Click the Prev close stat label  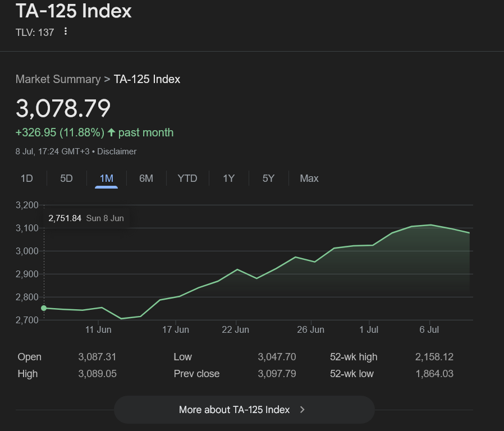click(196, 373)
